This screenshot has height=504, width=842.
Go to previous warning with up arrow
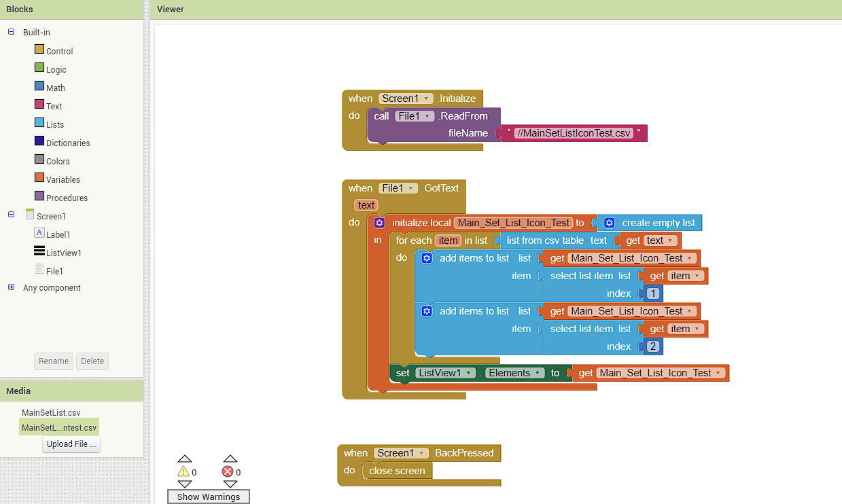click(185, 459)
